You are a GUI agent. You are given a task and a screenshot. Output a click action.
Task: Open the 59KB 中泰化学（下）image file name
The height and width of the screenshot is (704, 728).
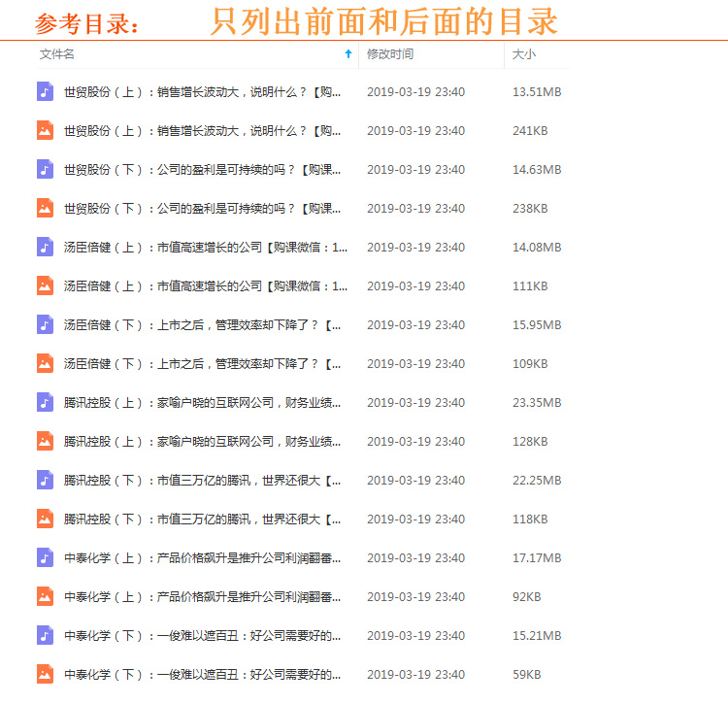(x=202, y=675)
